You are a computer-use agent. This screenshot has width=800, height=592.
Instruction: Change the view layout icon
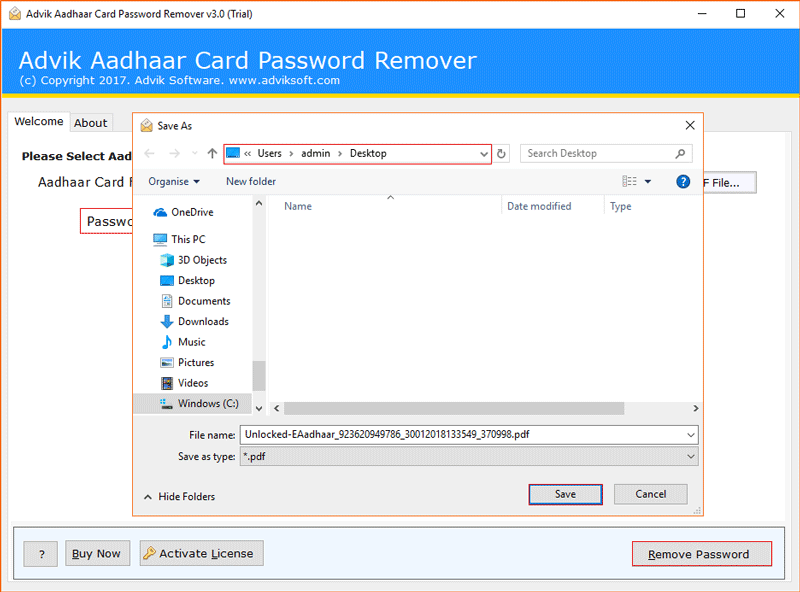point(629,181)
